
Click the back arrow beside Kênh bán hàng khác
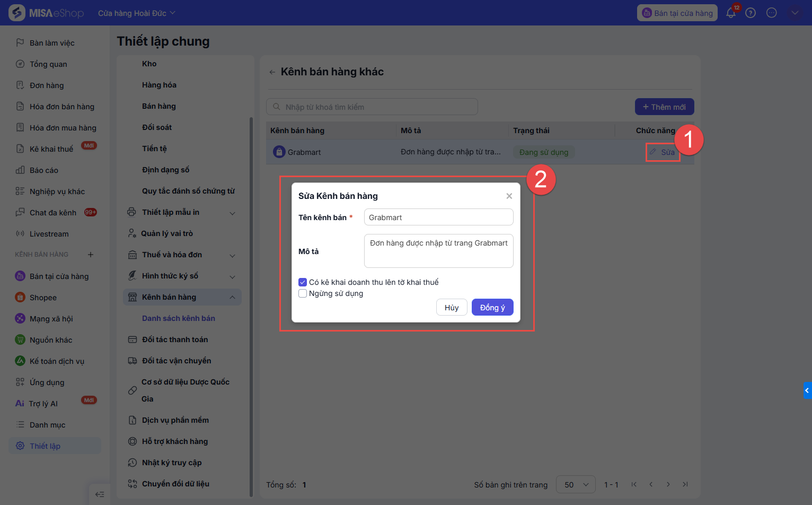[272, 72]
